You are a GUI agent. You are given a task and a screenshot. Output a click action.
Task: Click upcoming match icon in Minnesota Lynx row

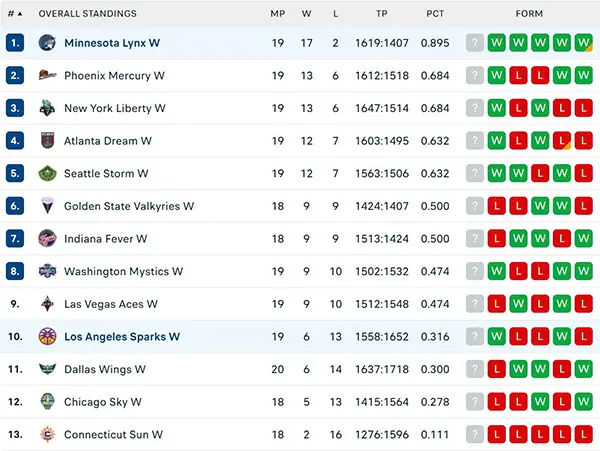coord(475,43)
